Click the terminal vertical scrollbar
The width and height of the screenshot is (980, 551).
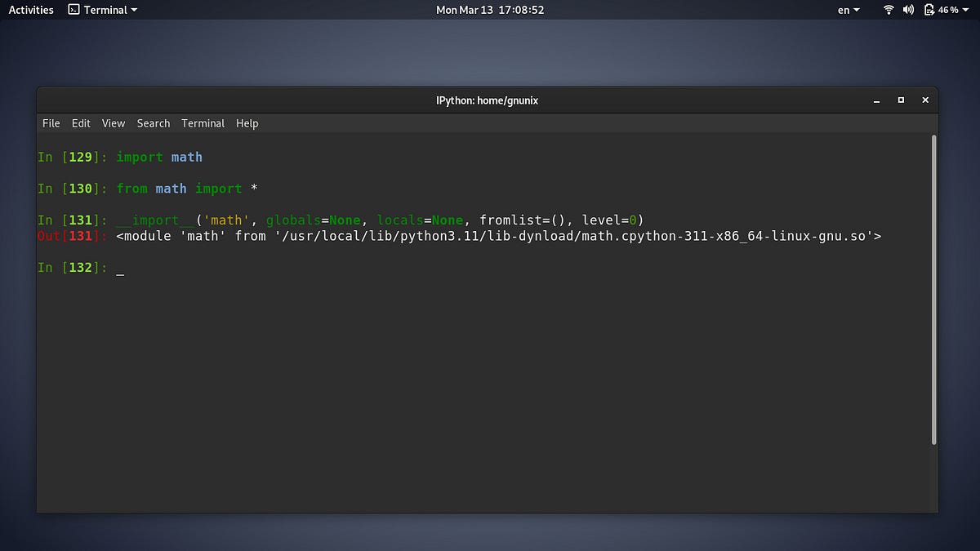point(934,290)
